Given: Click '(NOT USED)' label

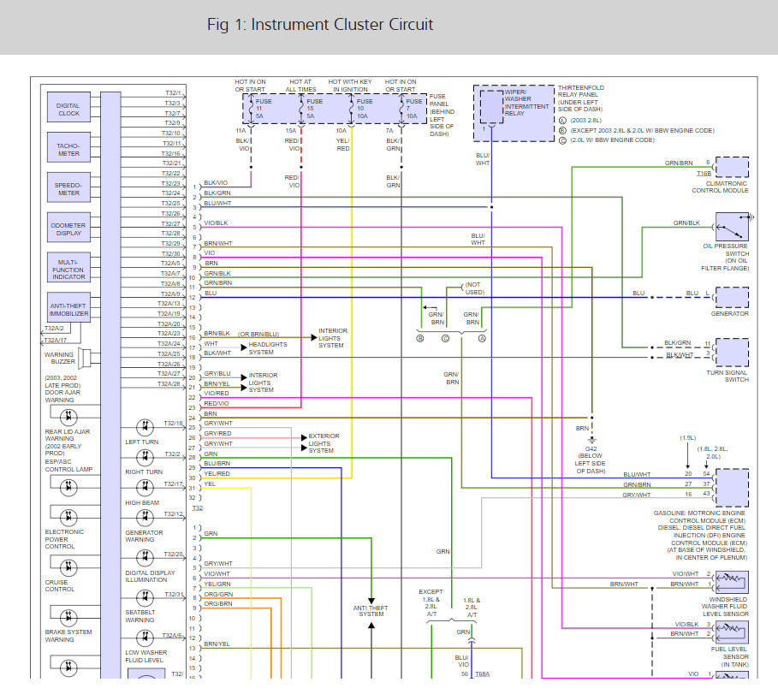Looking at the screenshot, I should coord(475,288).
